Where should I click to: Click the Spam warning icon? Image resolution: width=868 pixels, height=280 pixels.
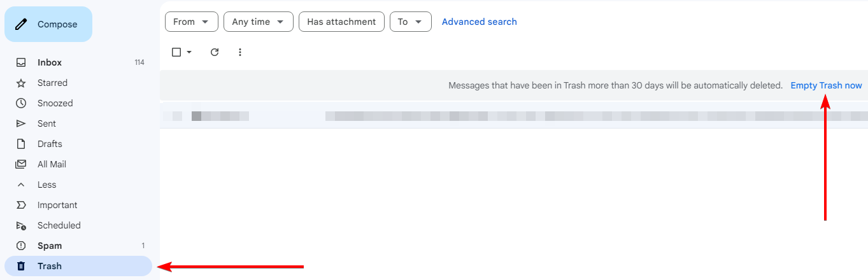(x=21, y=246)
